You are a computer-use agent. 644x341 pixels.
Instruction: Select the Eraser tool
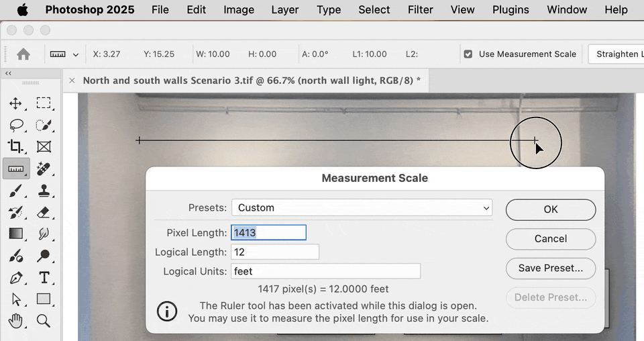pos(44,212)
